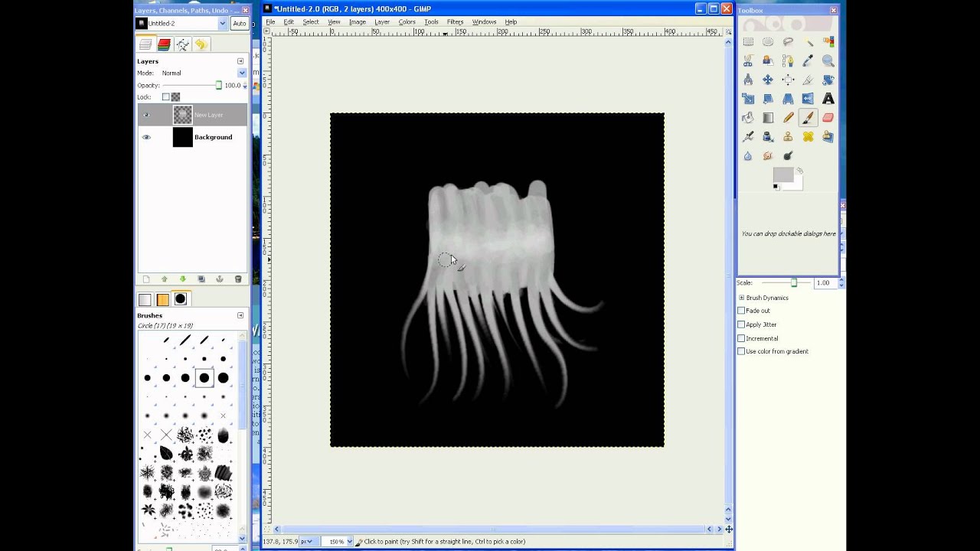Viewport: 980px width, 551px height.
Task: Expand the Brush Dynamics section
Action: point(741,298)
